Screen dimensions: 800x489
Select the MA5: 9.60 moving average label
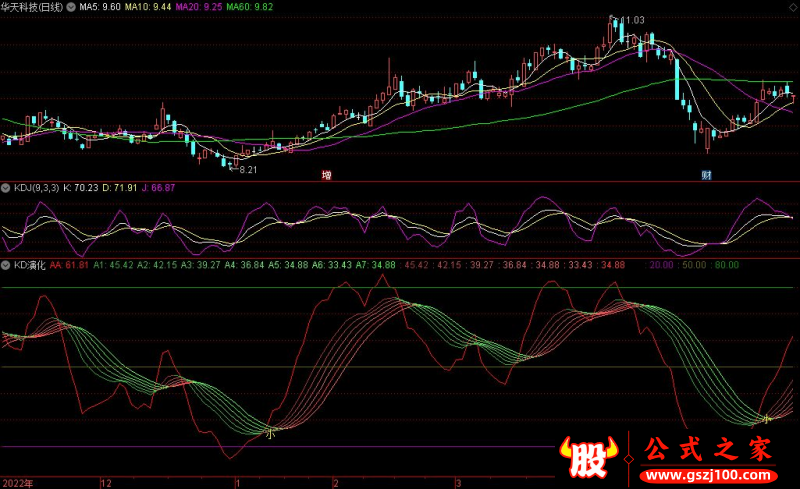tap(100, 6)
